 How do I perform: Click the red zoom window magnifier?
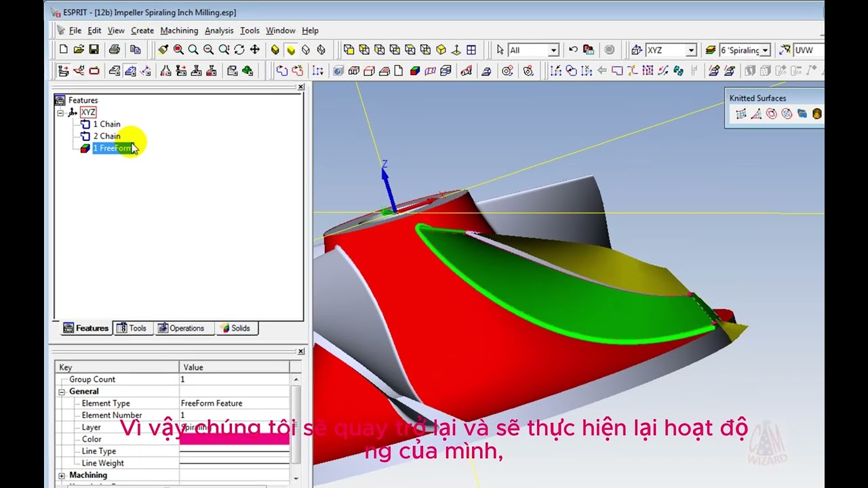click(178, 49)
